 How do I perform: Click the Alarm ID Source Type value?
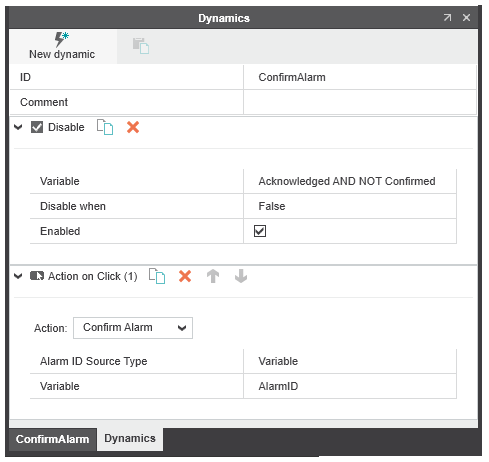tap(350, 361)
